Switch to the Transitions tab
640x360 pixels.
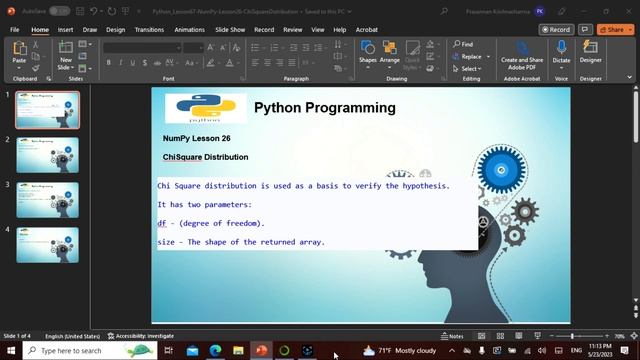(149, 29)
